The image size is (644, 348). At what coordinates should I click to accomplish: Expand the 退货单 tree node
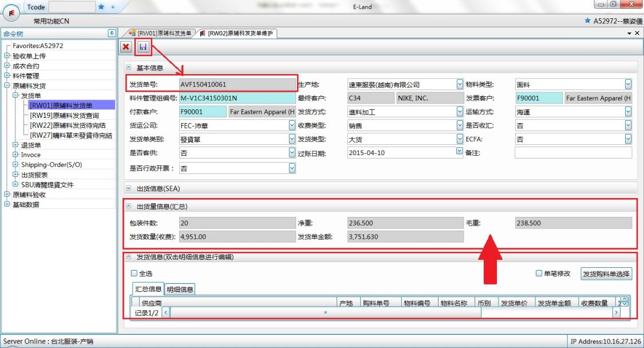15,145
